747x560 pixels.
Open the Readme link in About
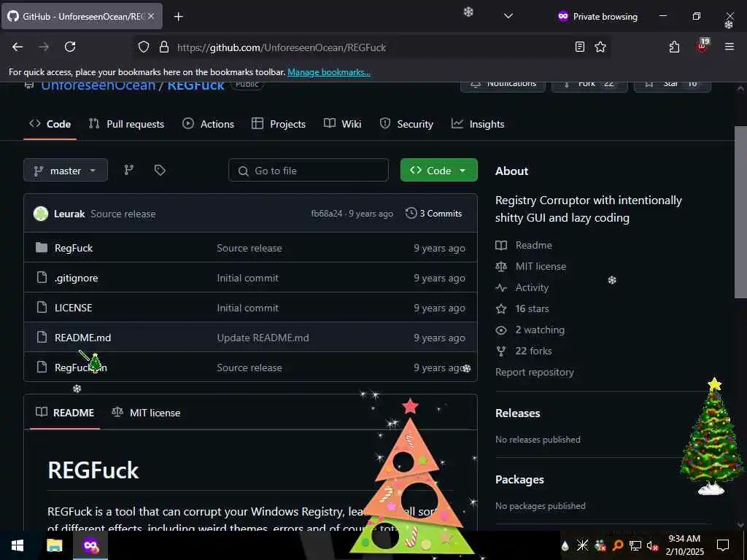[x=524, y=245]
